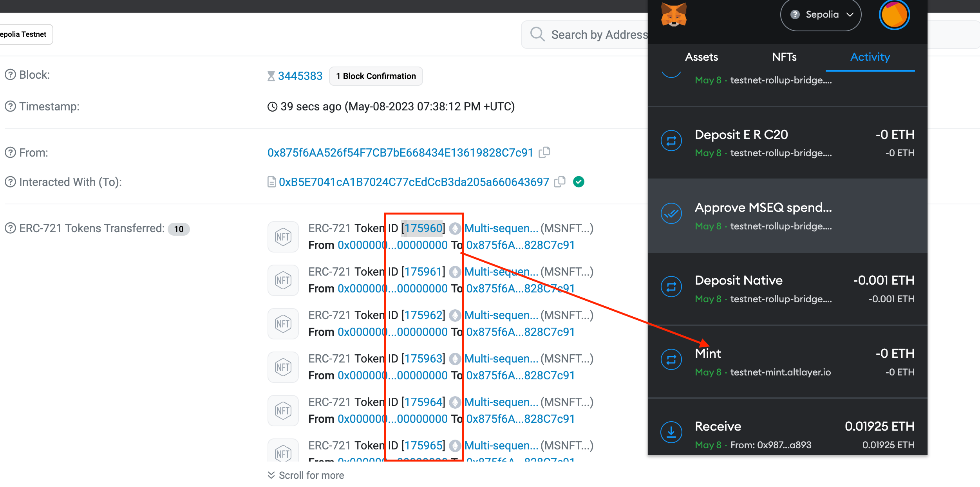Viewport: 980px width, 487px height.
Task: Open the Sepolia network dropdown
Action: [x=821, y=14]
